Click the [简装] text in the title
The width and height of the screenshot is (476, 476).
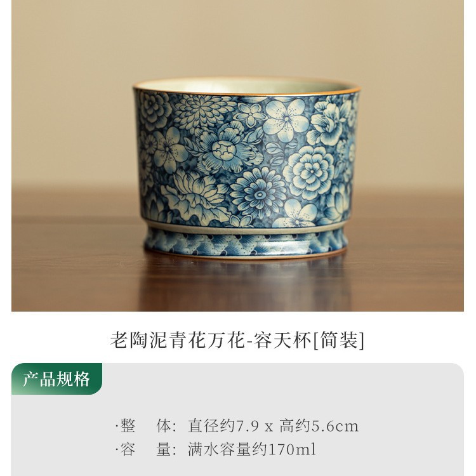pos(338,340)
